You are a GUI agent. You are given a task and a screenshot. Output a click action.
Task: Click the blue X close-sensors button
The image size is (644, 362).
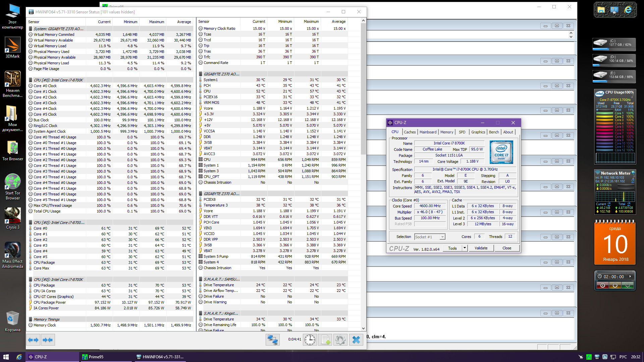[356, 340]
